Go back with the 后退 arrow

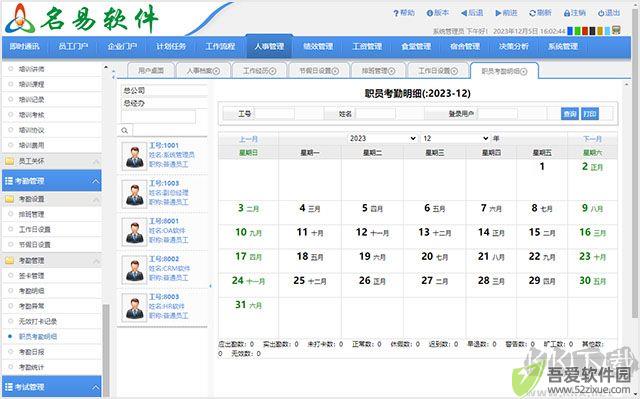[x=464, y=13]
